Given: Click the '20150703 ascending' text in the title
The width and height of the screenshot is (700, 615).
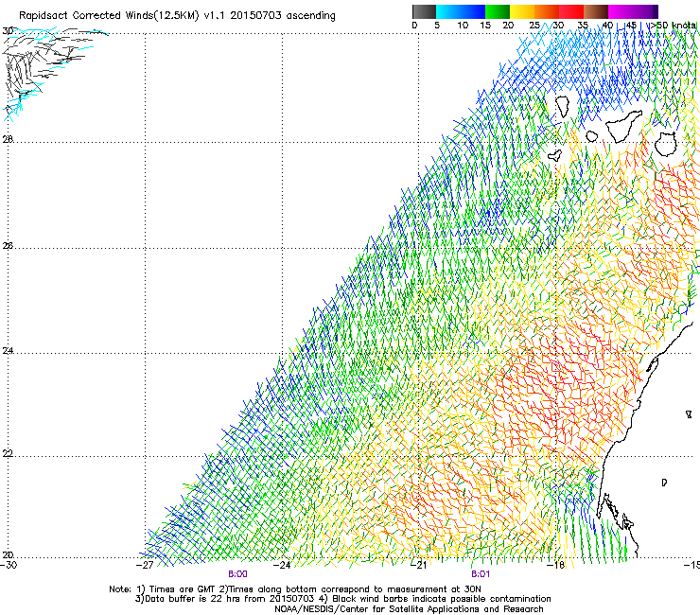Looking at the screenshot, I should 283,16.
